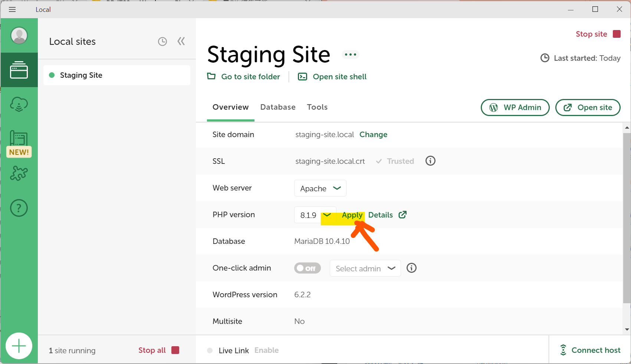Open the user account avatar
This screenshot has height=364, width=631.
[x=19, y=36]
